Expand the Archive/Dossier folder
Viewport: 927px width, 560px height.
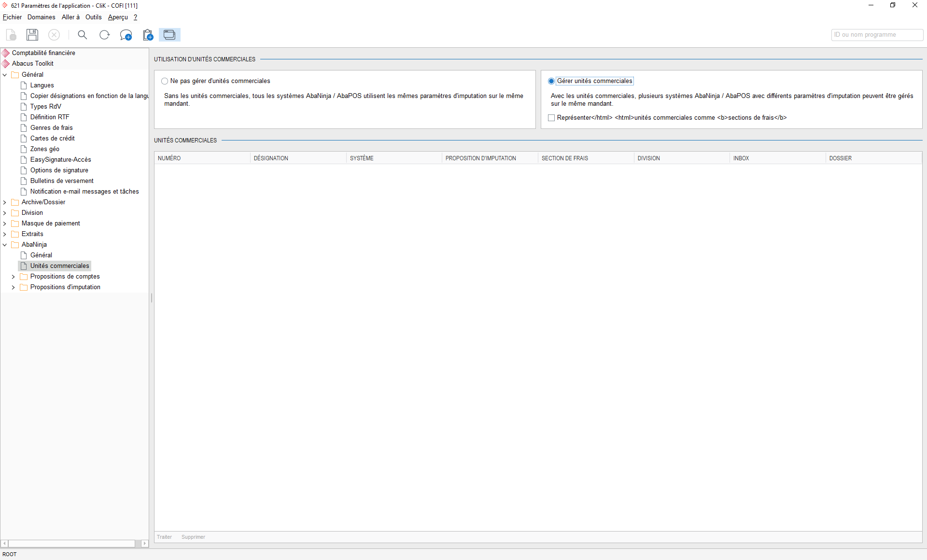(5, 202)
